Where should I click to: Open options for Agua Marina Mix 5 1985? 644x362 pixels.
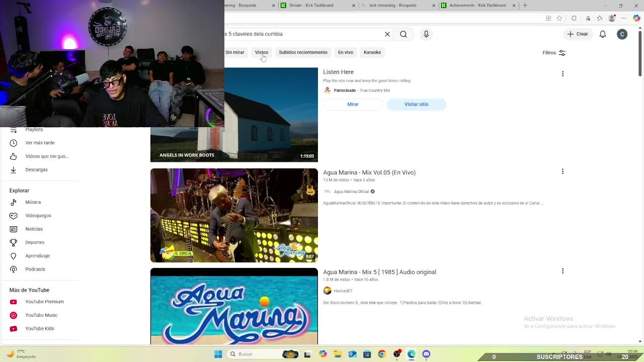pyautogui.click(x=562, y=271)
